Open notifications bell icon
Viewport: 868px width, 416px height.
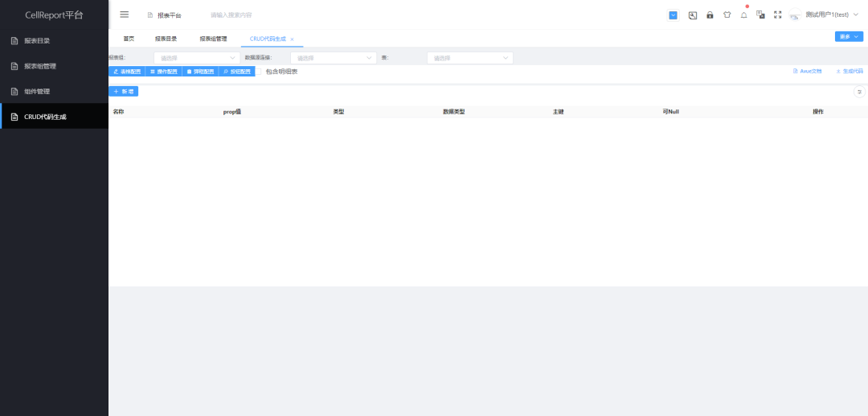(x=743, y=14)
